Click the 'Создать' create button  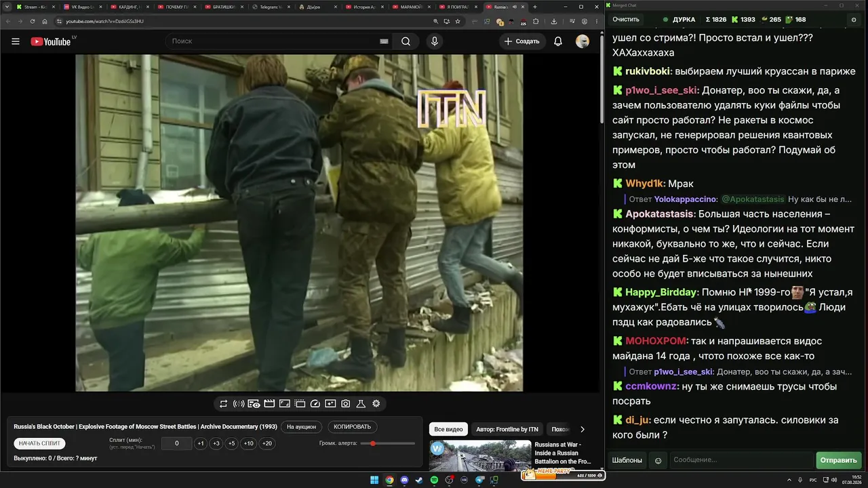point(521,41)
